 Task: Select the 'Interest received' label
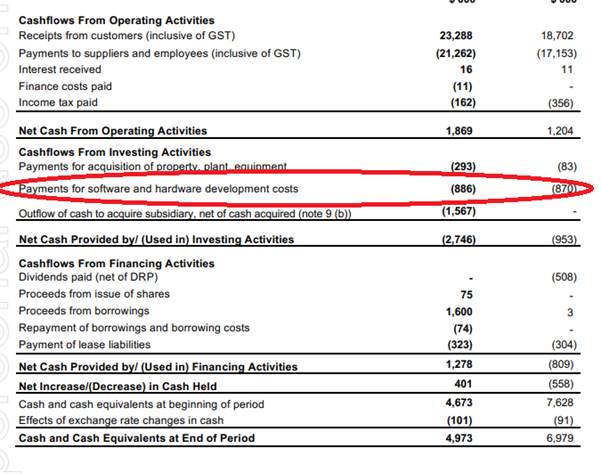tap(60, 69)
